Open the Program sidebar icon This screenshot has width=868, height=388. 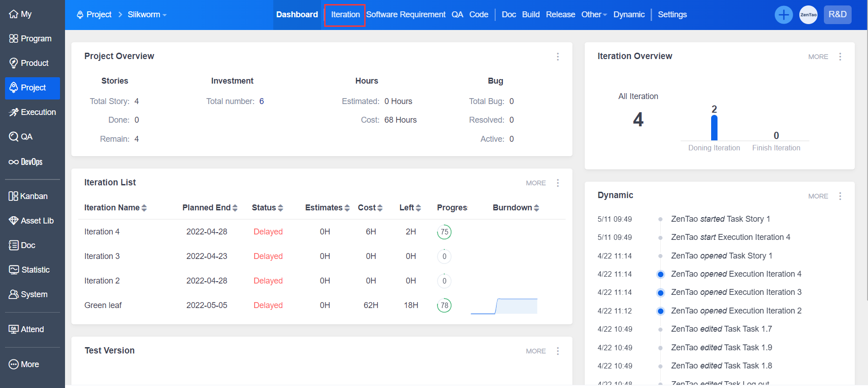[x=14, y=39]
